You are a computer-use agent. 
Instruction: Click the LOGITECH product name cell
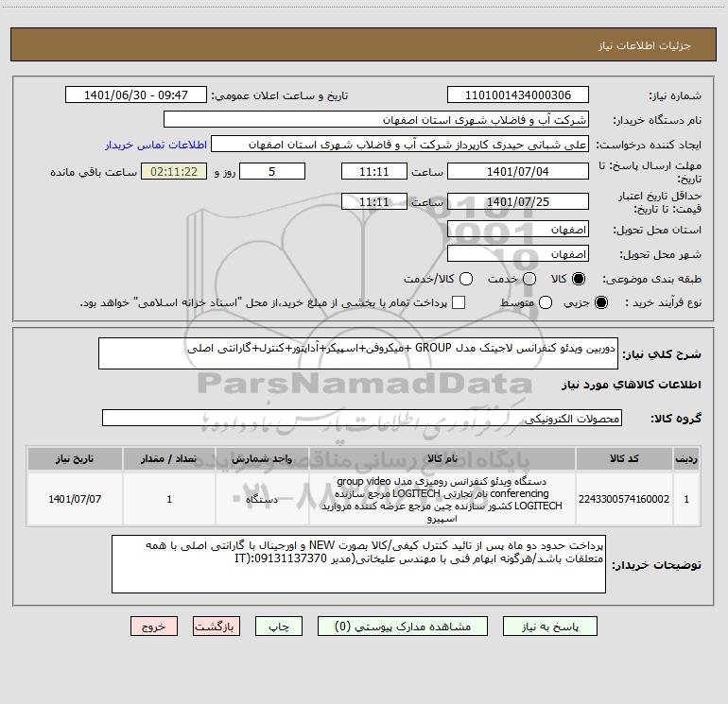(442, 499)
